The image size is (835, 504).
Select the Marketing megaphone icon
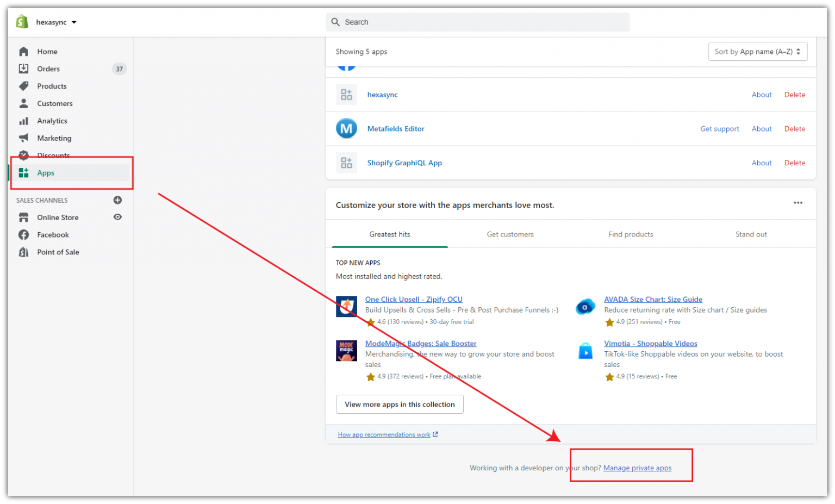pyautogui.click(x=23, y=138)
